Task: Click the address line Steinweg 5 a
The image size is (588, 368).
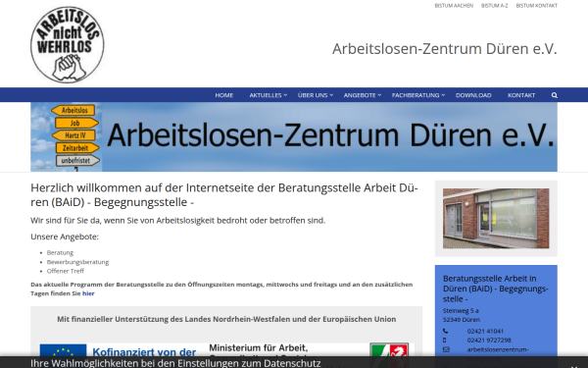Action: coord(461,311)
